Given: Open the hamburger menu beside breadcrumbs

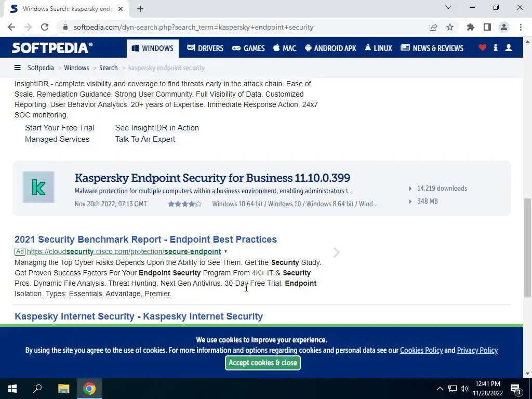Looking at the screenshot, I should (17, 68).
